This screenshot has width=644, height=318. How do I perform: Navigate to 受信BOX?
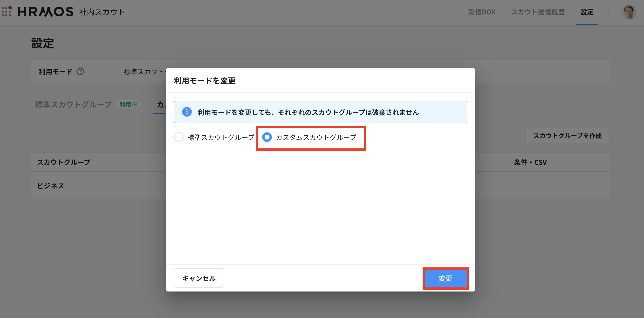point(481,12)
